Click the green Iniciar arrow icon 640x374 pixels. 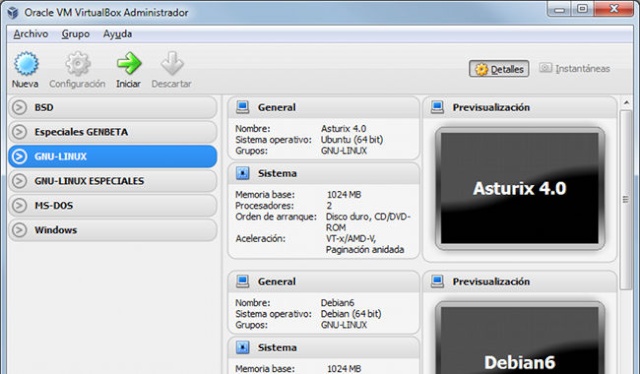(x=129, y=63)
